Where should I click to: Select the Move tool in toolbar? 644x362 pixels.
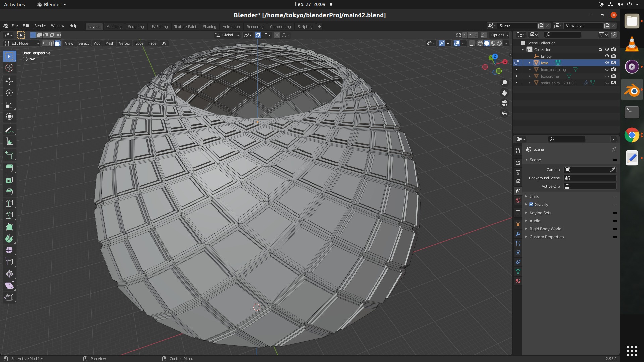9,81
